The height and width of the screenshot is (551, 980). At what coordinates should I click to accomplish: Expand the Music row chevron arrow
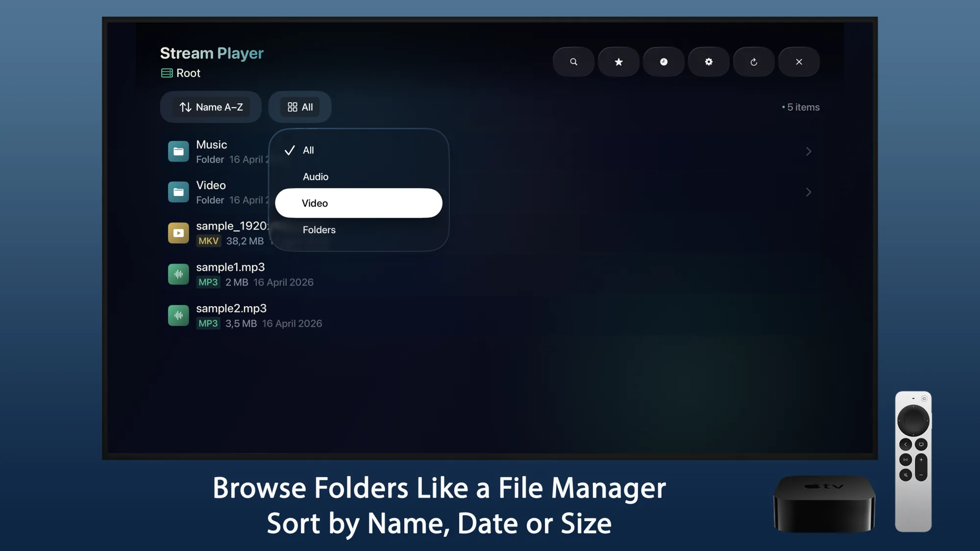pyautogui.click(x=808, y=151)
